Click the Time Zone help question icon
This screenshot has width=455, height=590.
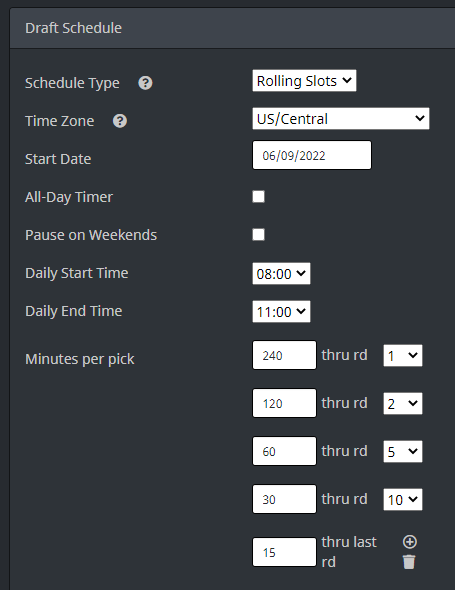tap(120, 121)
